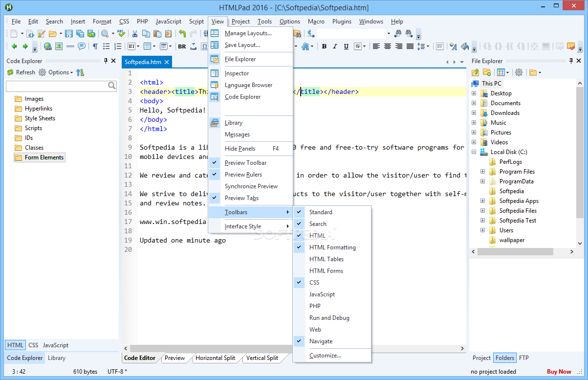This screenshot has width=588, height=380.
Task: Expand the Program Files folder node
Action: coord(482,172)
